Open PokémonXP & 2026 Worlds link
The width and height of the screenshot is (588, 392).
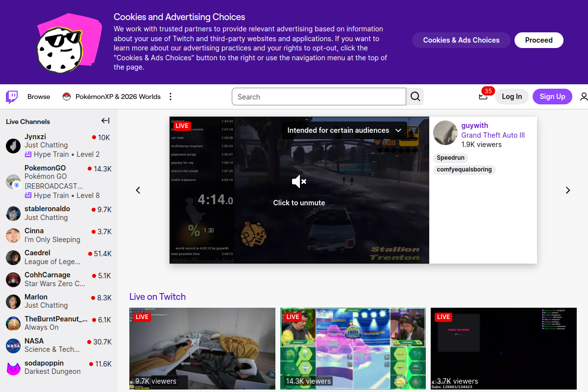118,97
